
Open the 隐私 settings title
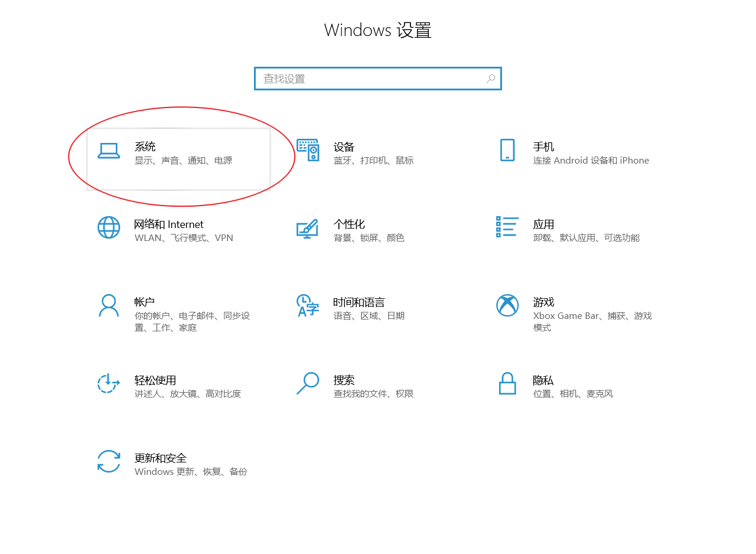point(544,380)
